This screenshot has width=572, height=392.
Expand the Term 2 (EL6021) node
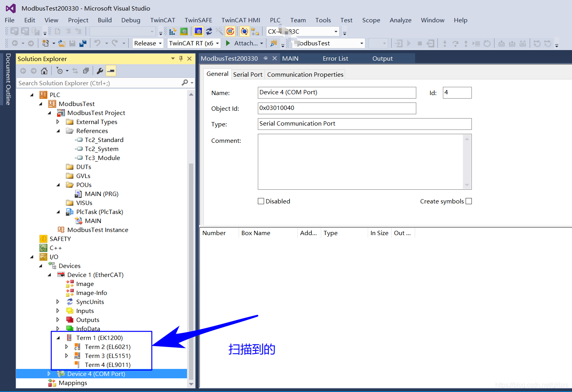(67, 347)
